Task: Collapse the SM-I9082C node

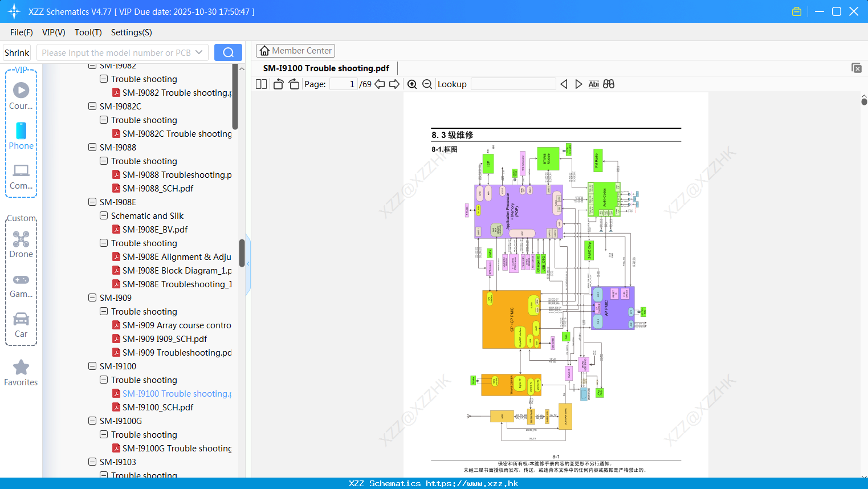Action: [x=92, y=106]
